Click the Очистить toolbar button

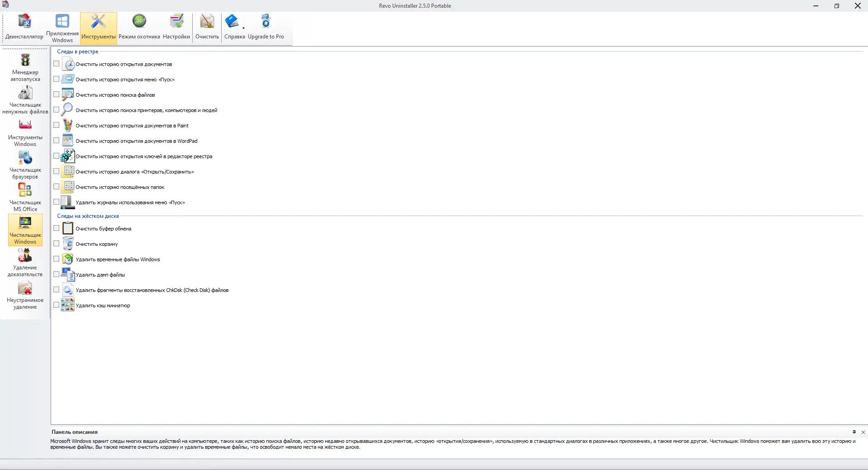(207, 28)
